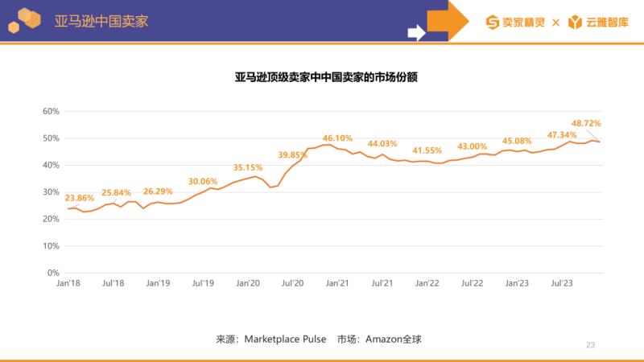Viewport: 644px width, 362px height.
Task: Click the small white arrow icon
Action: pos(415,33)
